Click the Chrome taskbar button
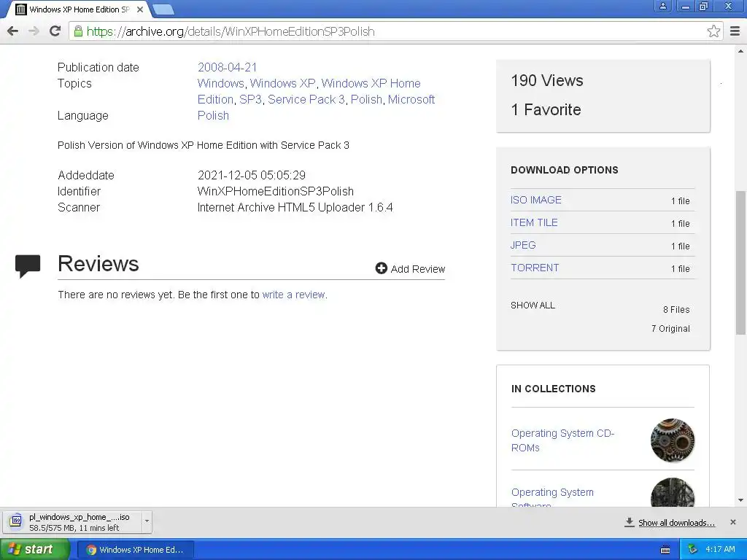Viewport: 747px width, 560px height. tap(136, 550)
